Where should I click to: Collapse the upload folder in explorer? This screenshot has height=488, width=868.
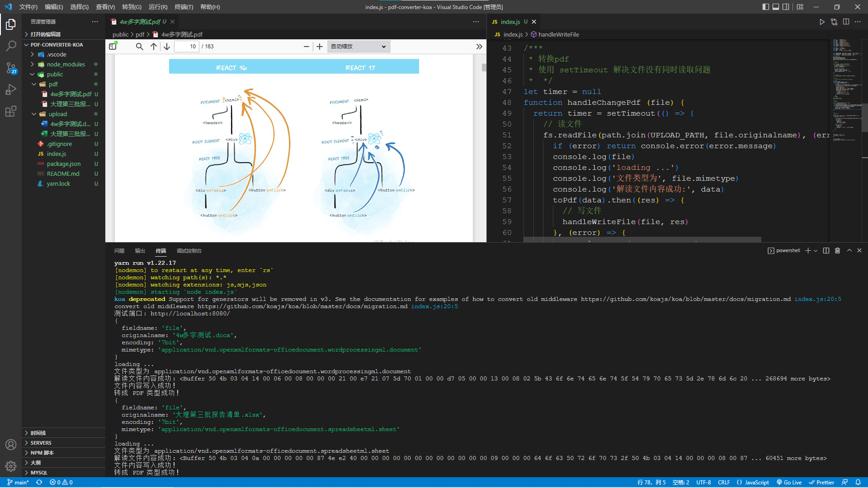point(57,114)
